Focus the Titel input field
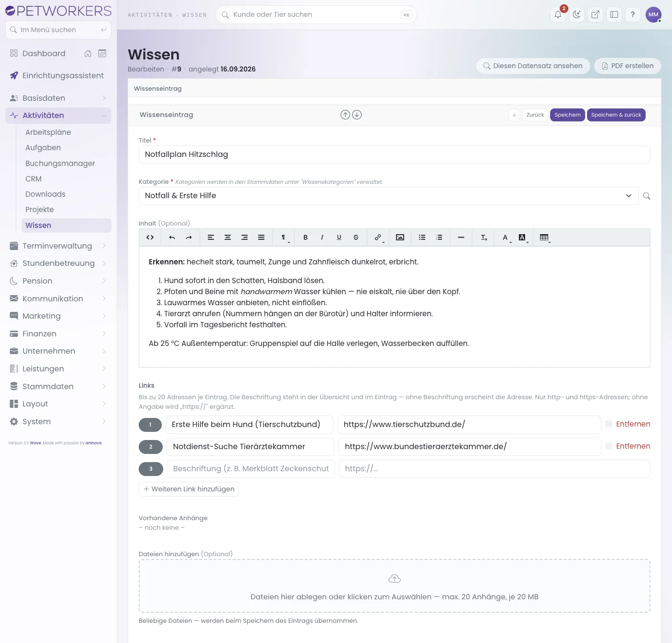 pyautogui.click(x=395, y=155)
